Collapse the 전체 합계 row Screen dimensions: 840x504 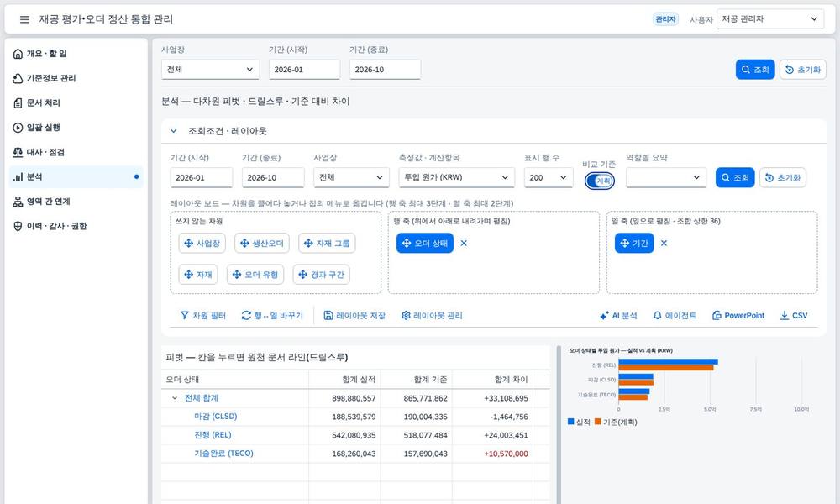tap(175, 398)
